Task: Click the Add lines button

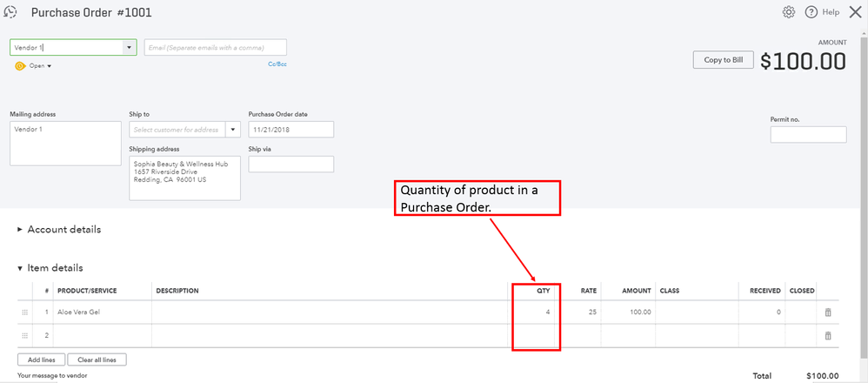Action: tap(40, 359)
